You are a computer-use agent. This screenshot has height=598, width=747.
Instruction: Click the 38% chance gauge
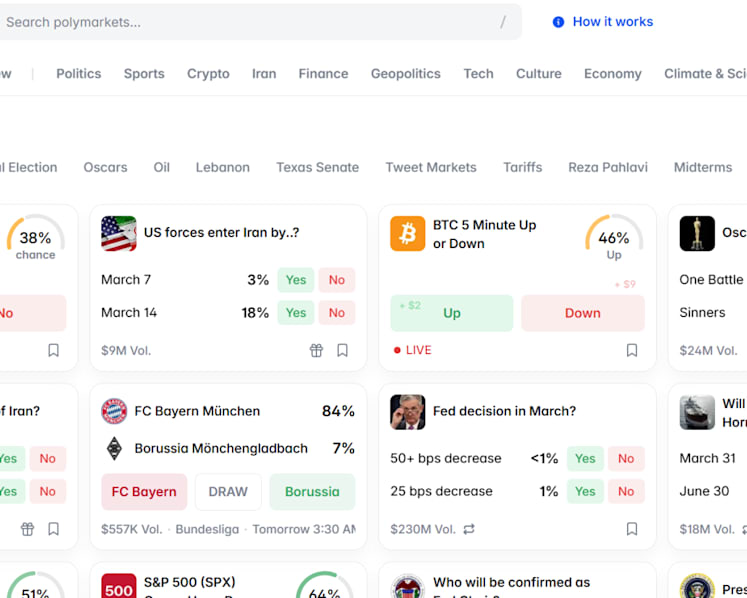pyautogui.click(x=36, y=237)
